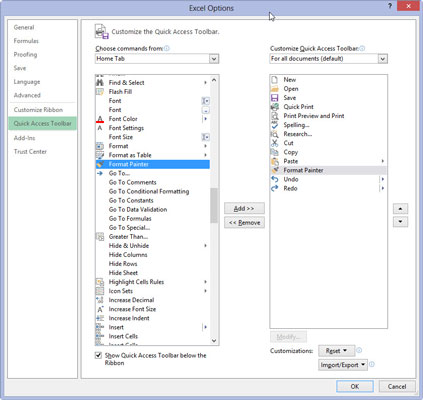Screen dimensions: 423x400
Task: Open the Reset customizations dropdown
Action: point(336,351)
